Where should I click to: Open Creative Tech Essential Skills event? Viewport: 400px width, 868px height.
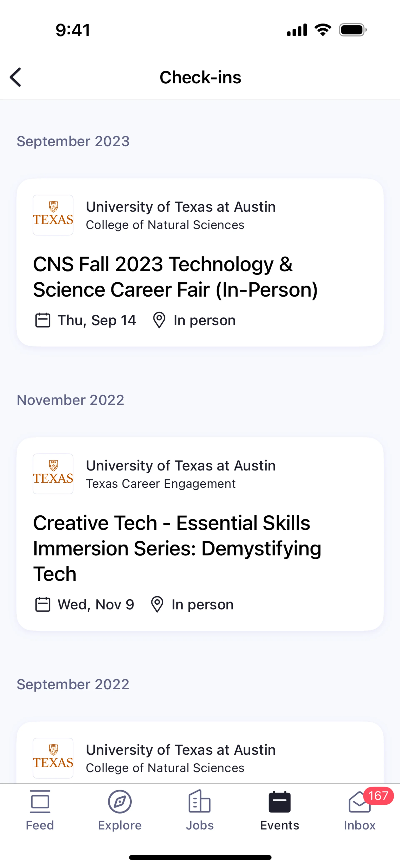(177, 548)
